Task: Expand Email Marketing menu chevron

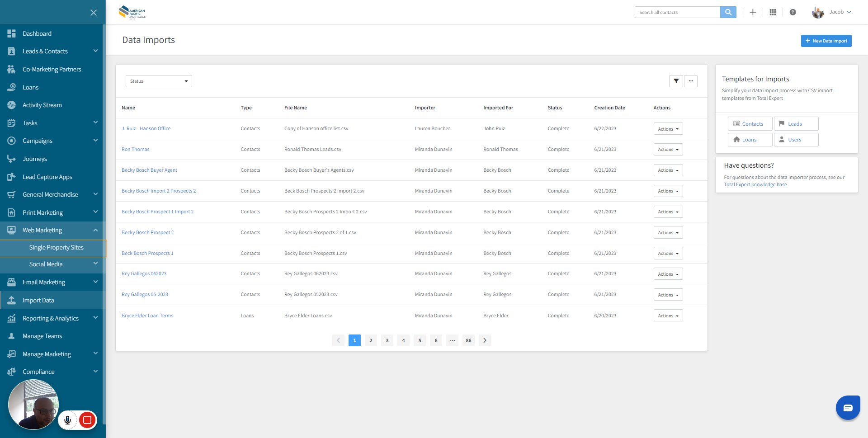Action: pos(95,282)
